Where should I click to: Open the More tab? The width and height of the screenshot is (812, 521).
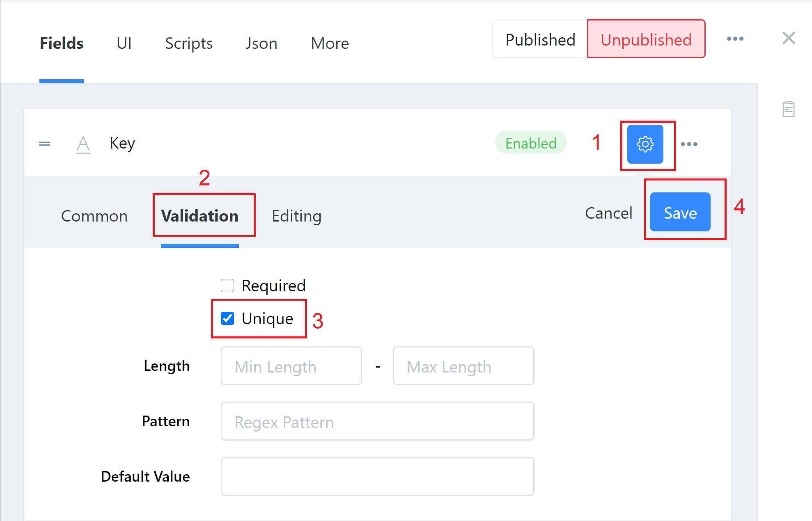330,43
